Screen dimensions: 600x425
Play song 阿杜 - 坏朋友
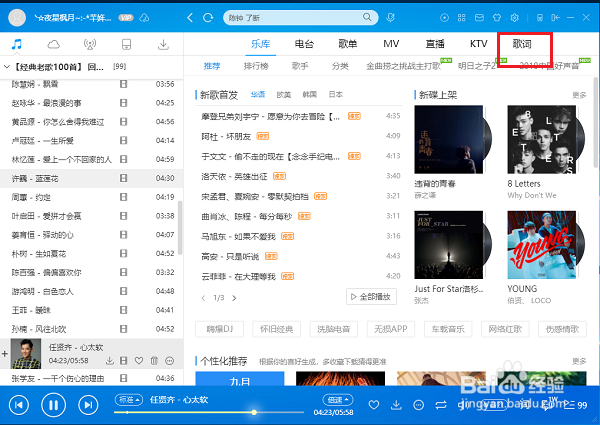[226, 137]
